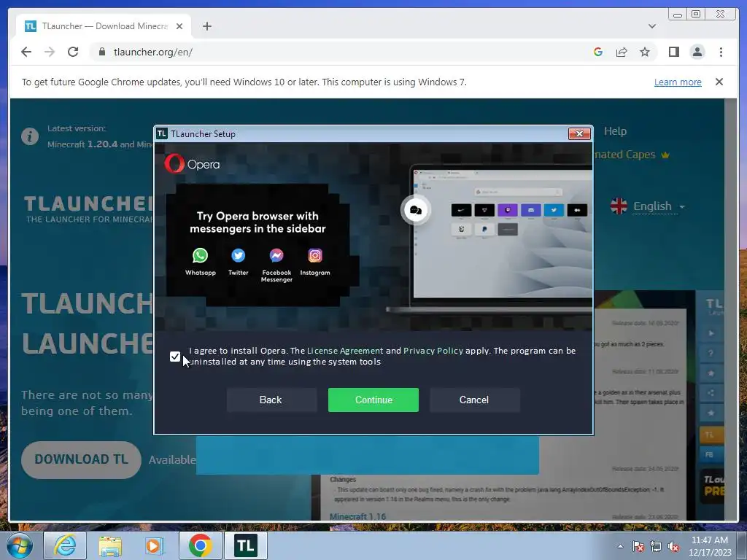Click the address bar URL
The image size is (747, 560).
point(153,52)
